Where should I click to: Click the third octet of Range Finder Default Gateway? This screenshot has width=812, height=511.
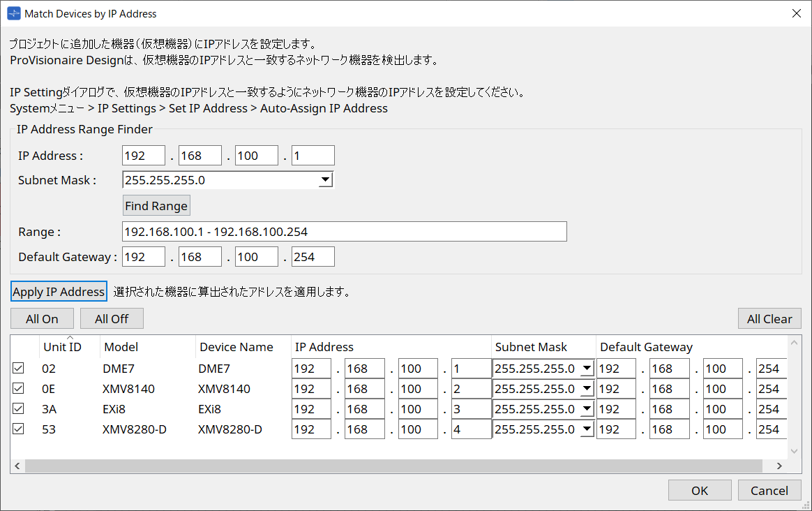[256, 256]
